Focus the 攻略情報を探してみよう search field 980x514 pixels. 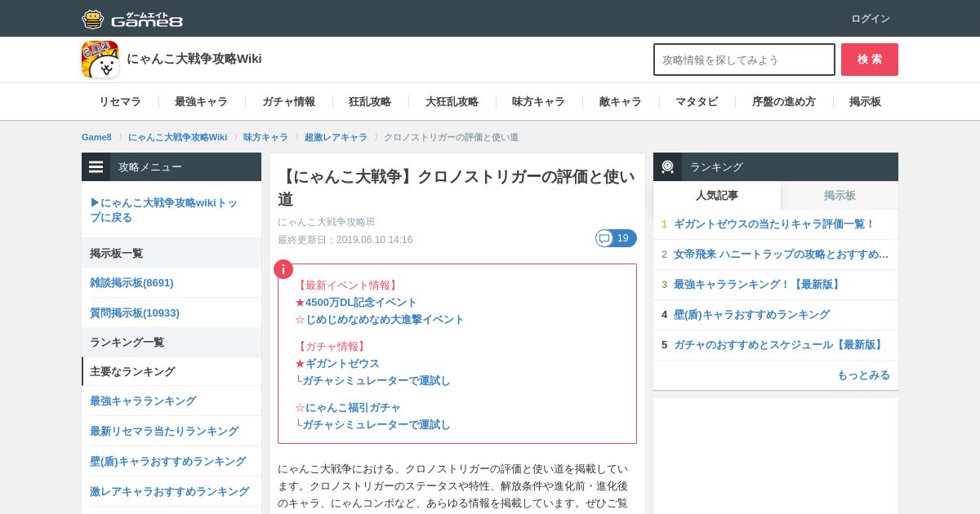(744, 60)
